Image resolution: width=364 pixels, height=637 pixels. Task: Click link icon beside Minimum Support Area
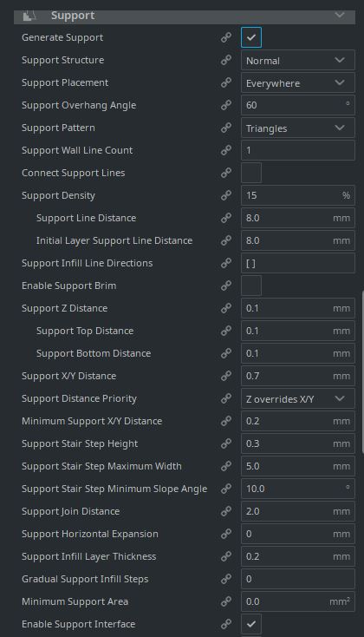point(226,601)
